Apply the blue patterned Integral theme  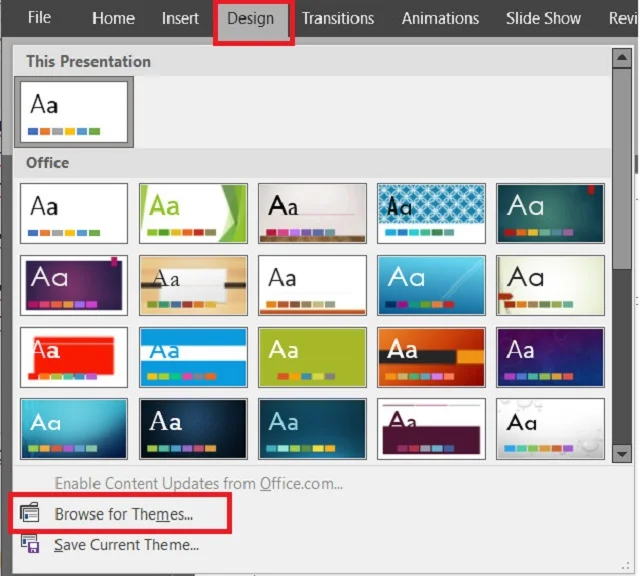[x=431, y=213]
